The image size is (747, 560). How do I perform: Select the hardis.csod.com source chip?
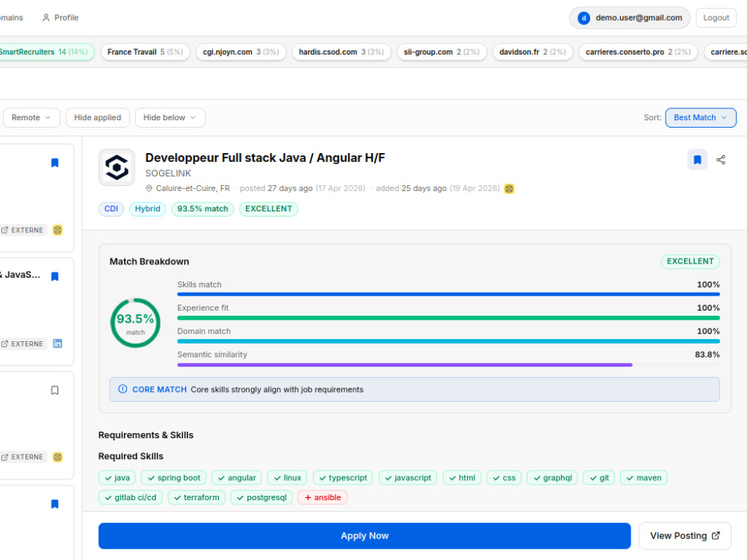pos(341,52)
